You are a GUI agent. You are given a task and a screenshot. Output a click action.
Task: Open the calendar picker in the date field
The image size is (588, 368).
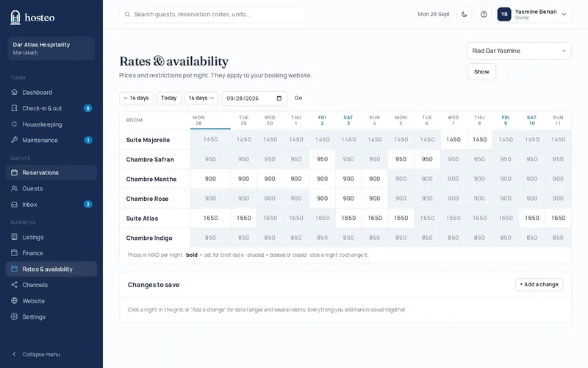click(279, 99)
